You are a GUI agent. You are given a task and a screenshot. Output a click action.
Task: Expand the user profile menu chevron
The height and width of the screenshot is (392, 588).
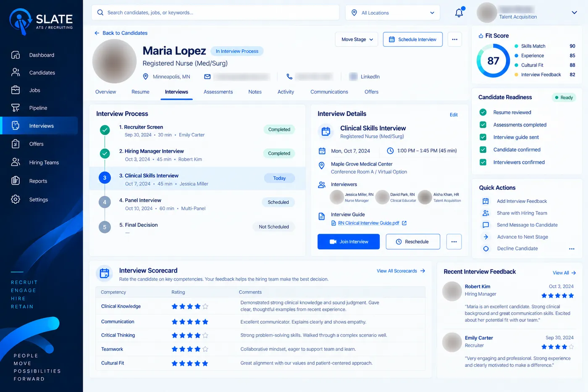pos(574,13)
